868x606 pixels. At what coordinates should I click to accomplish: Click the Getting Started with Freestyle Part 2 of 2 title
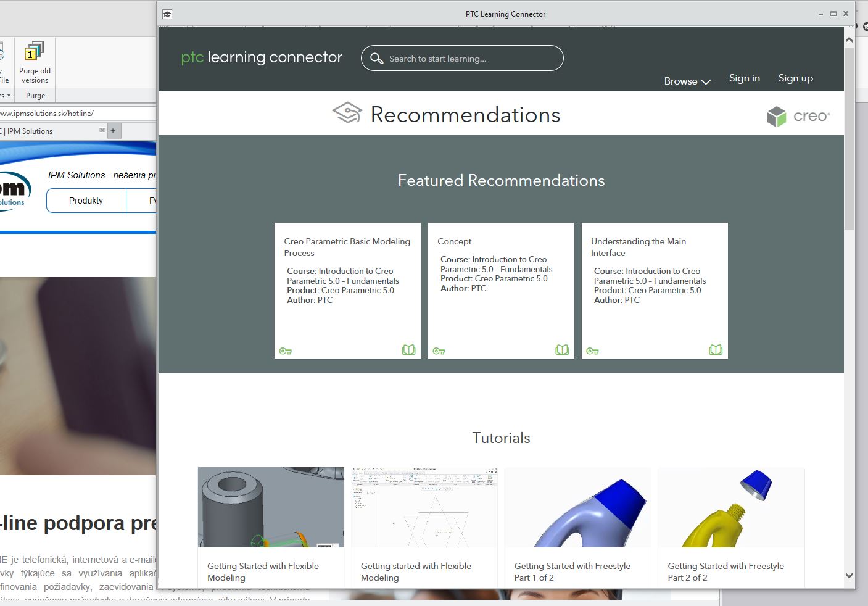pyautogui.click(x=726, y=571)
